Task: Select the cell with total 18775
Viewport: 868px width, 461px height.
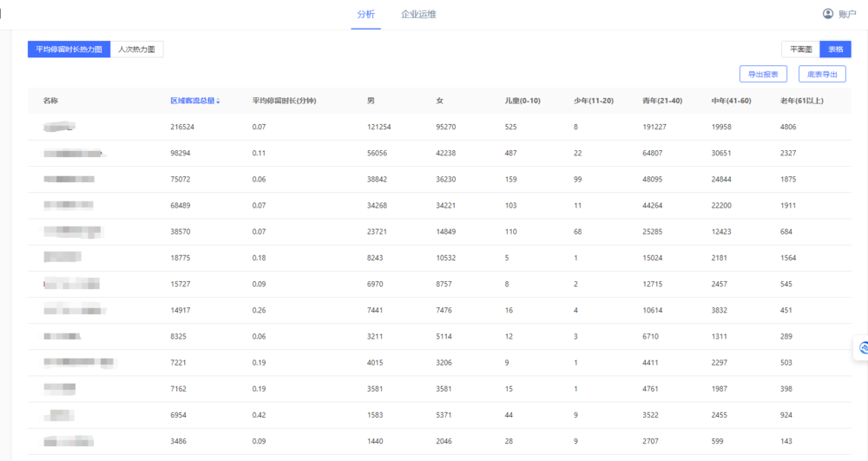Action: (180, 258)
